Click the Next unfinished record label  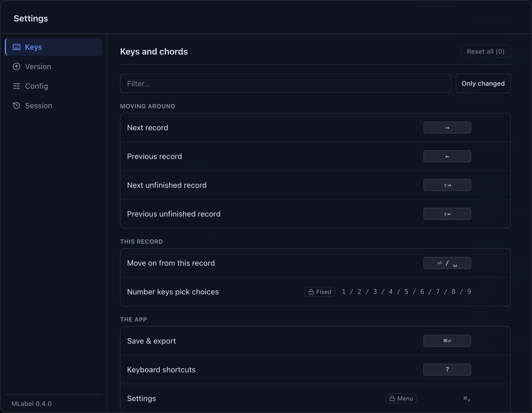[167, 185]
